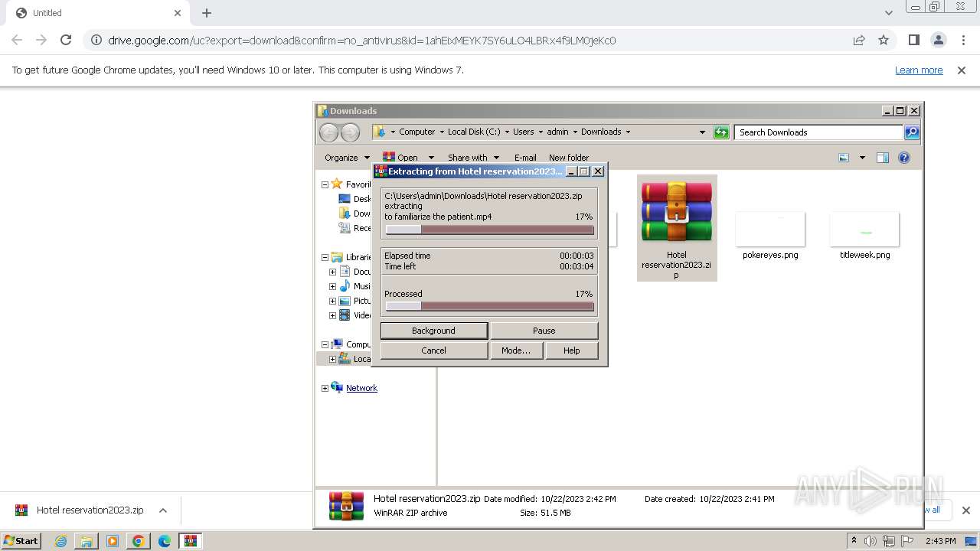Screen dimensions: 980x551
Task: Expand the Pictures library node
Action: click(x=332, y=301)
